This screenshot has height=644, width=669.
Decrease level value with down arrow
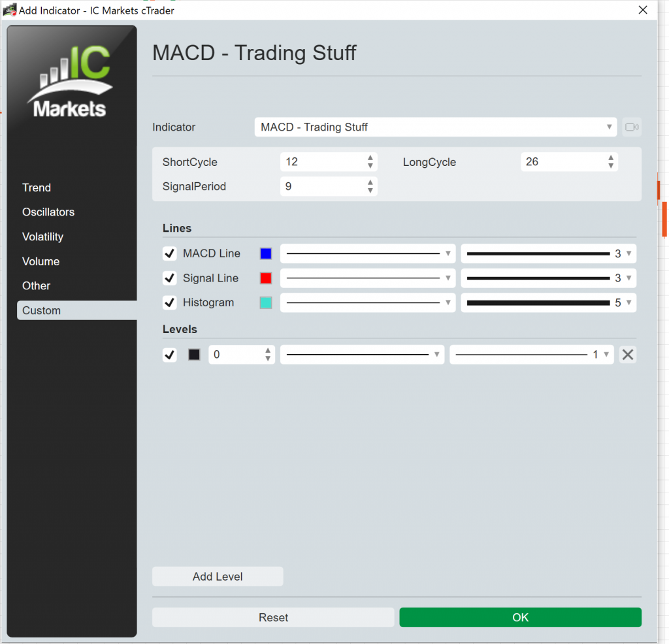click(x=267, y=359)
